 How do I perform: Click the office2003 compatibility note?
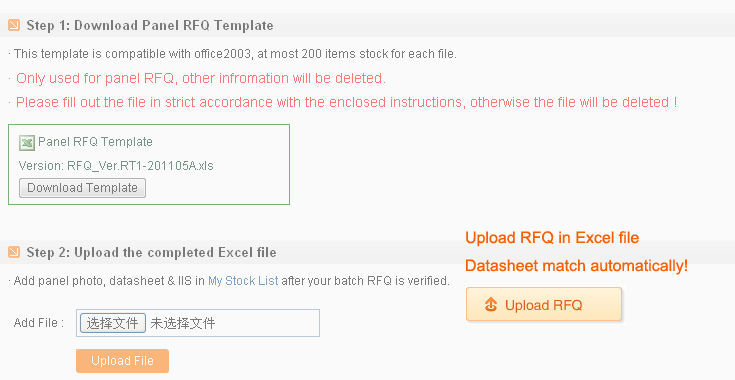pos(233,54)
